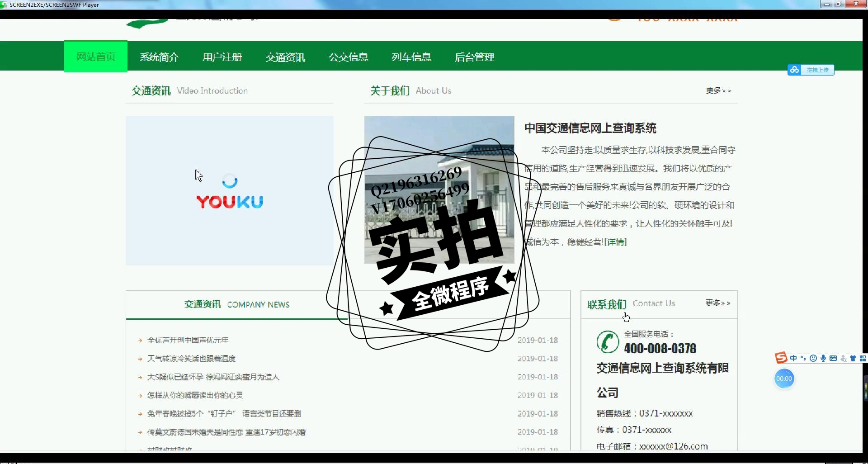Open 公交信息 navigation item
The image size is (868, 464).
348,57
